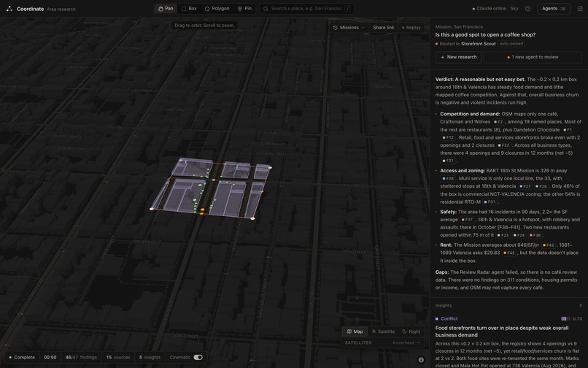Click the 0.70 confidence bar indicator
The width and height of the screenshot is (588, 368).
571,319
